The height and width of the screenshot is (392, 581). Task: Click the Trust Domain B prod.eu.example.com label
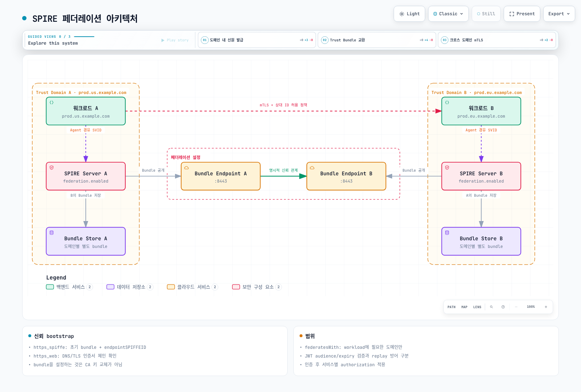(476, 93)
